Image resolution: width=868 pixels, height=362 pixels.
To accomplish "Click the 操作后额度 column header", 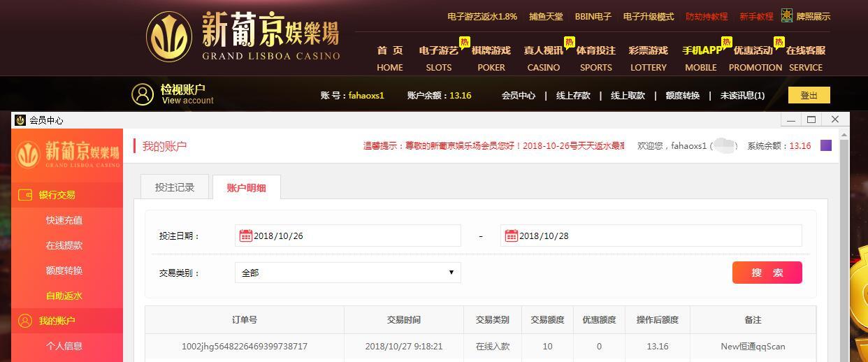I will [x=658, y=319].
